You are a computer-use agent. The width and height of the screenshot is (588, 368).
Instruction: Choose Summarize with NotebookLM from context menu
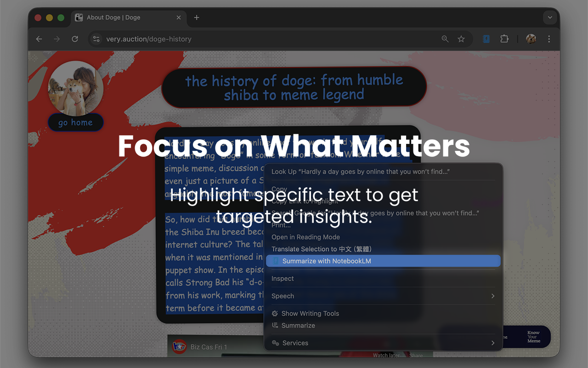(383, 261)
